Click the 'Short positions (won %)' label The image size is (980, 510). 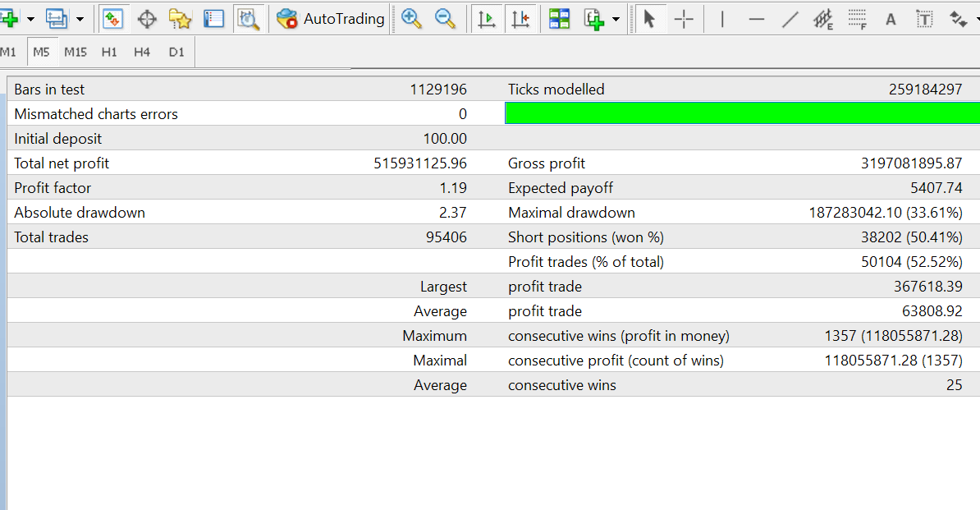(586, 237)
